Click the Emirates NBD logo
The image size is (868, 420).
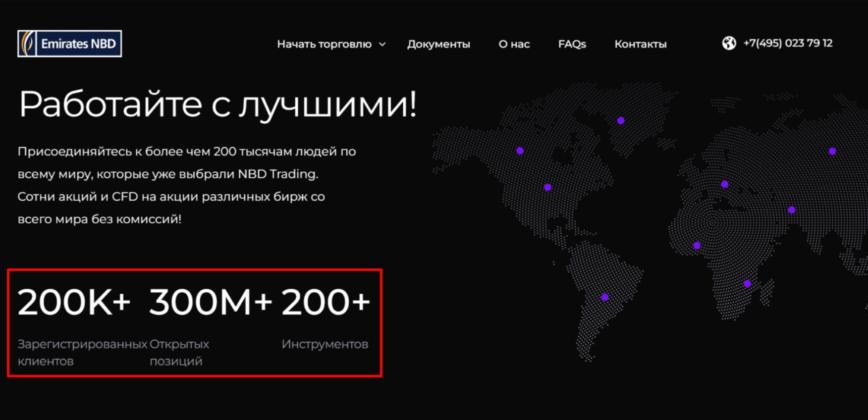pyautogui.click(x=69, y=44)
